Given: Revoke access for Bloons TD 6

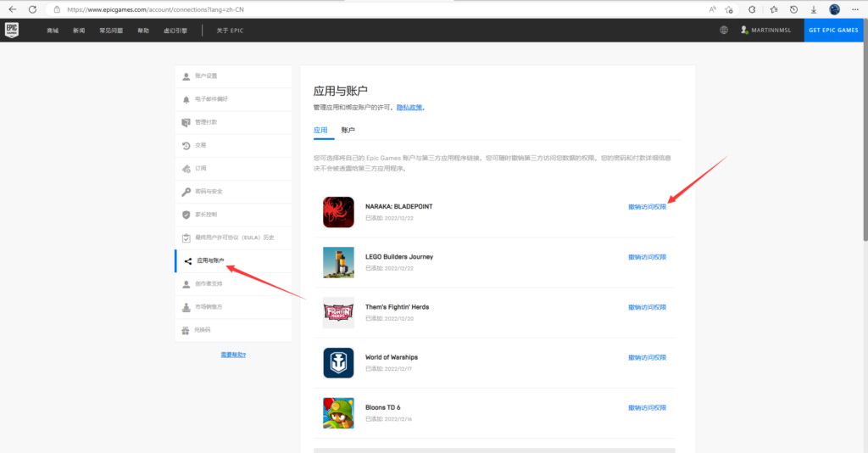Looking at the screenshot, I should pos(647,408).
